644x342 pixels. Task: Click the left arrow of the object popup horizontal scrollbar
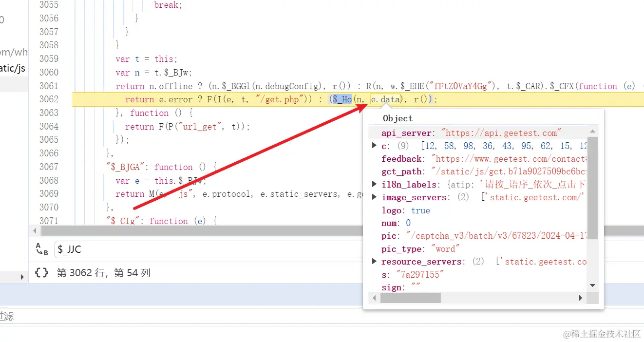point(374,298)
